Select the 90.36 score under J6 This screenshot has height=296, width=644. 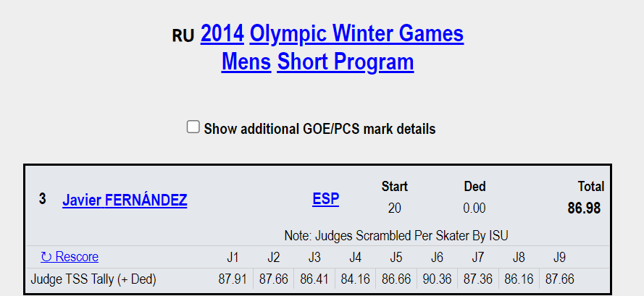[x=437, y=279]
